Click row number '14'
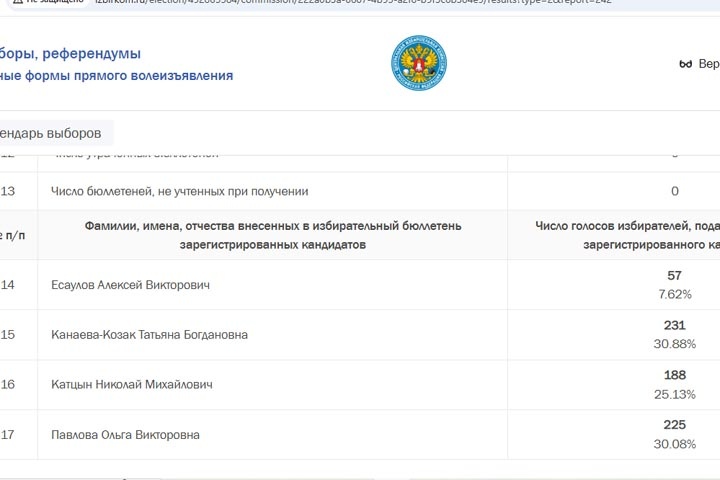This screenshot has width=720, height=480. pyautogui.click(x=7, y=285)
